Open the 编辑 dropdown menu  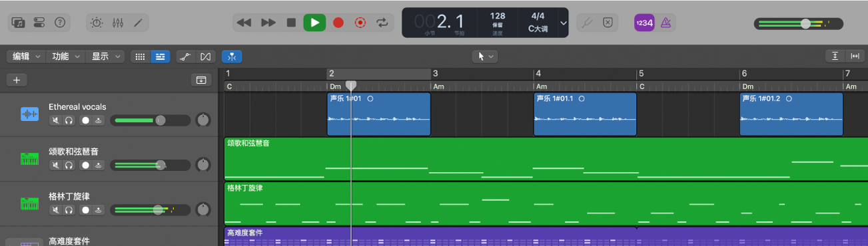point(26,57)
